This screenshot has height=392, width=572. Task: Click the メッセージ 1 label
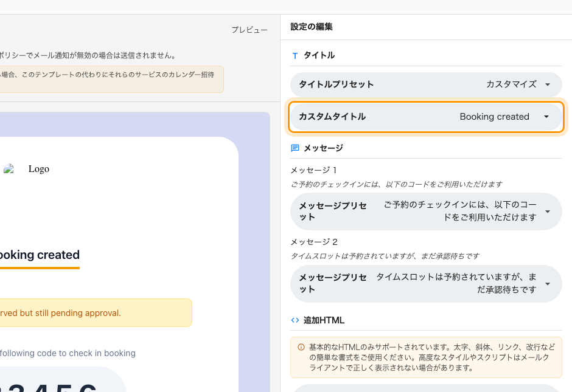(314, 170)
